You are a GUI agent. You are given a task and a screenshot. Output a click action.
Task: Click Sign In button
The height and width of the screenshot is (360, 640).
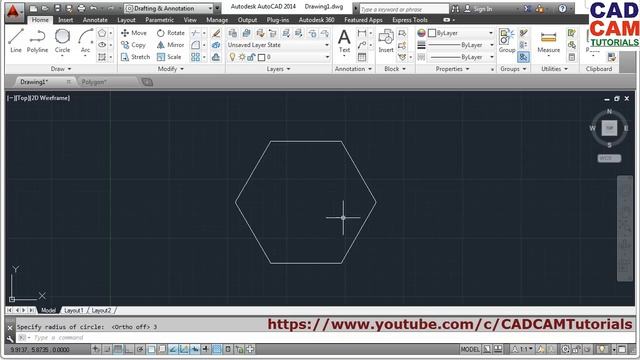478,9
